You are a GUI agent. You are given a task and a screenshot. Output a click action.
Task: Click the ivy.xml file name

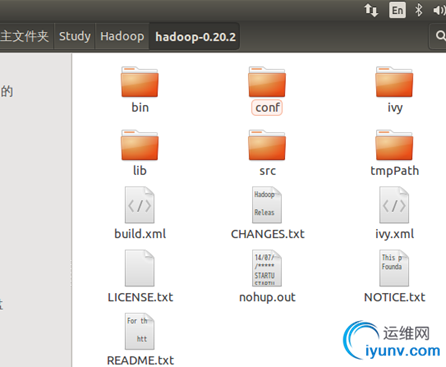[x=395, y=234]
